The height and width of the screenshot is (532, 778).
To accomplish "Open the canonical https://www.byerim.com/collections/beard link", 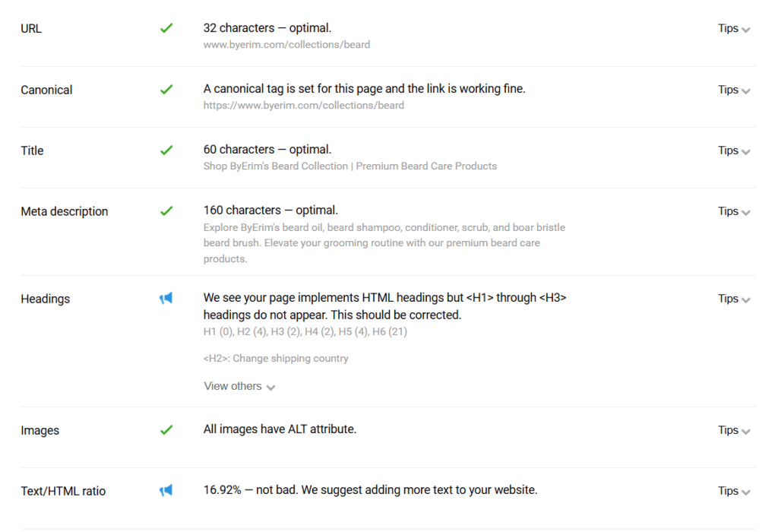I will [x=304, y=105].
